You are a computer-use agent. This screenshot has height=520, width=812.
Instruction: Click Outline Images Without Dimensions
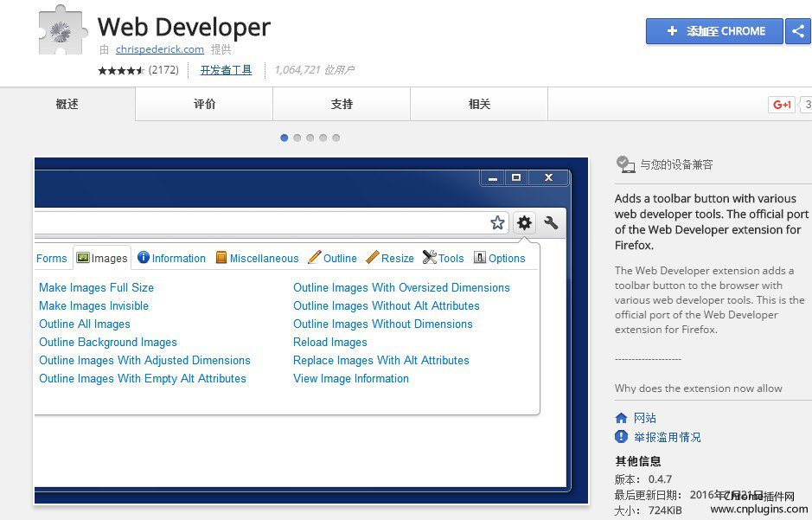coord(383,324)
